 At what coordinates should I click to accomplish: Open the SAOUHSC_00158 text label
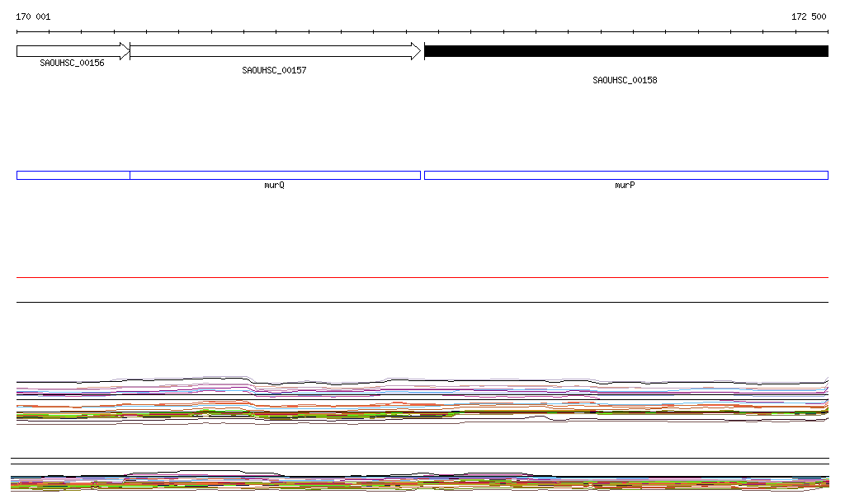point(625,80)
